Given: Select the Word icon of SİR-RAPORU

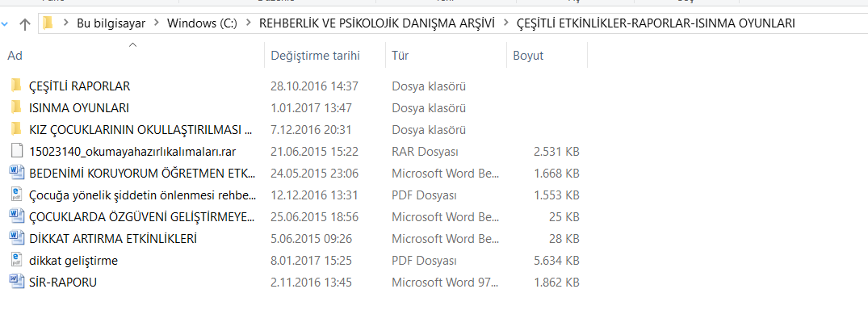Looking at the screenshot, I should pyautogui.click(x=17, y=282).
